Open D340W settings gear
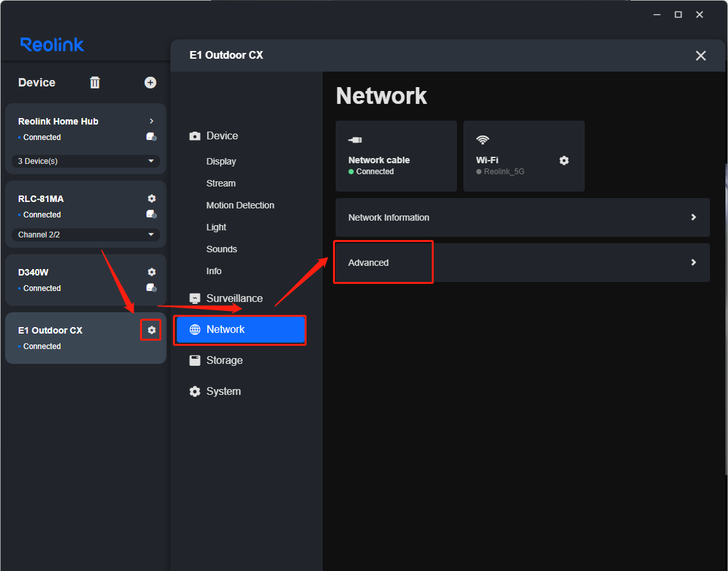 click(152, 272)
